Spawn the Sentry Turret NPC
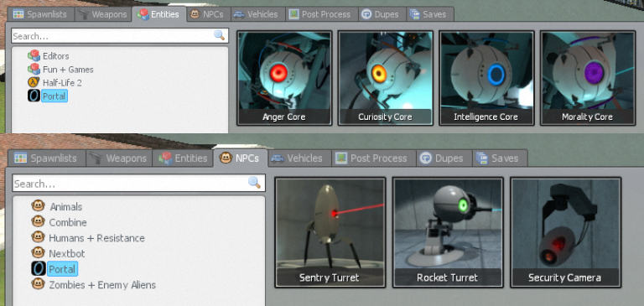This screenshot has height=306, width=644. click(330, 232)
